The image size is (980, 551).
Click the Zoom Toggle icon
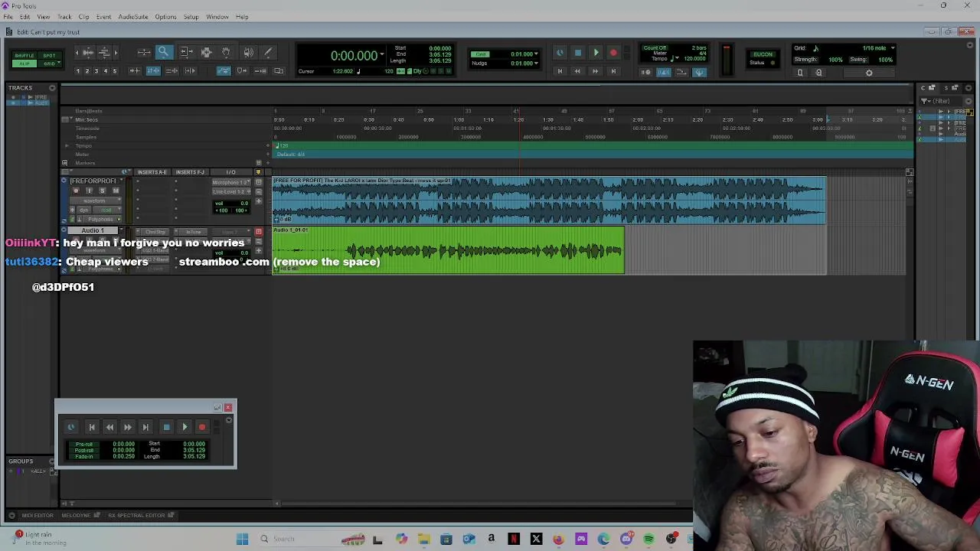pyautogui.click(x=144, y=52)
